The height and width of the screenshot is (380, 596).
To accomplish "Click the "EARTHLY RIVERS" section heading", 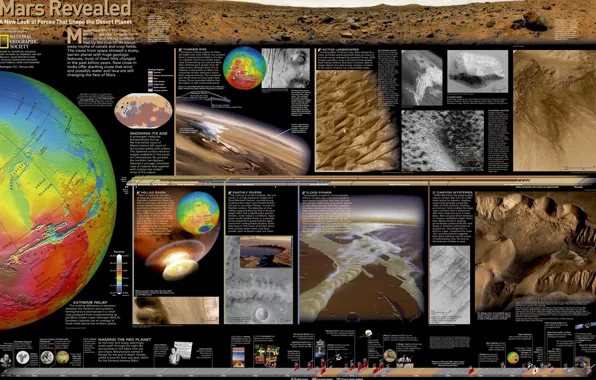I will (x=247, y=193).
